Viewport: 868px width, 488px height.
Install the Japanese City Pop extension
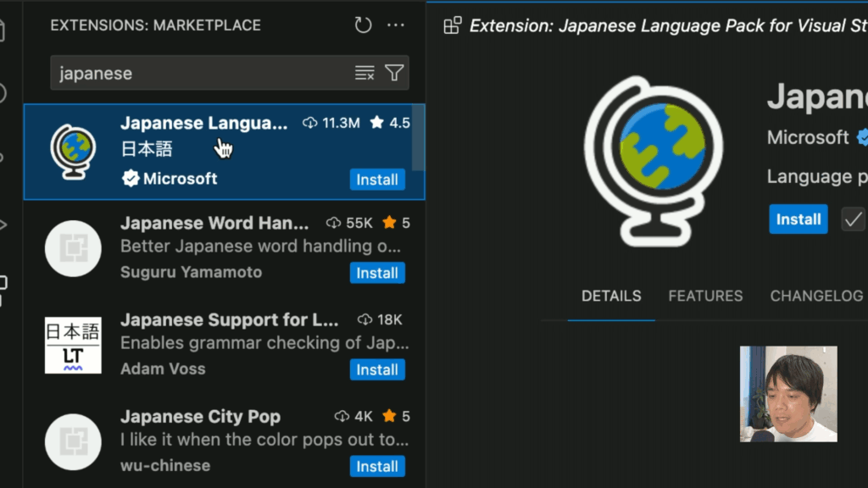pyautogui.click(x=377, y=467)
